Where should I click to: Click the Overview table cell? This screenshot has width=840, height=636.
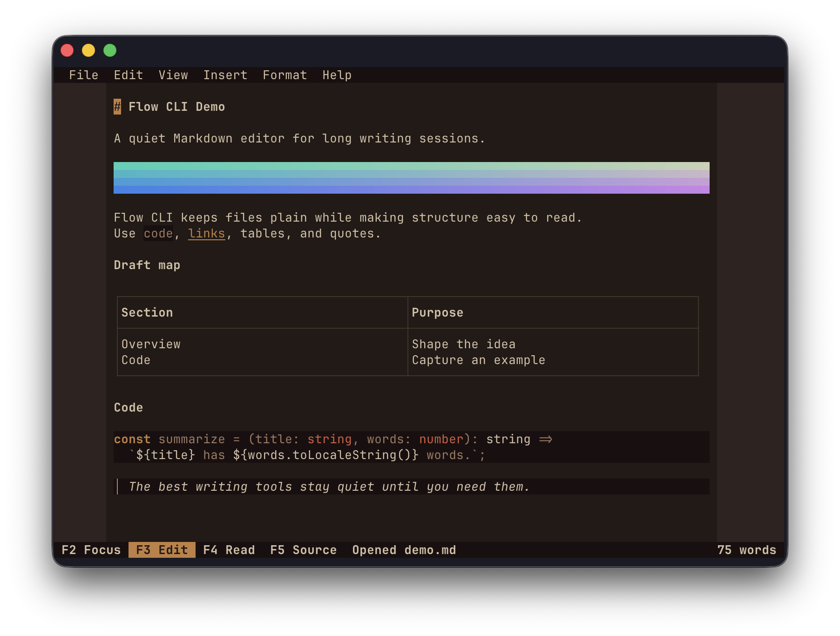click(151, 344)
